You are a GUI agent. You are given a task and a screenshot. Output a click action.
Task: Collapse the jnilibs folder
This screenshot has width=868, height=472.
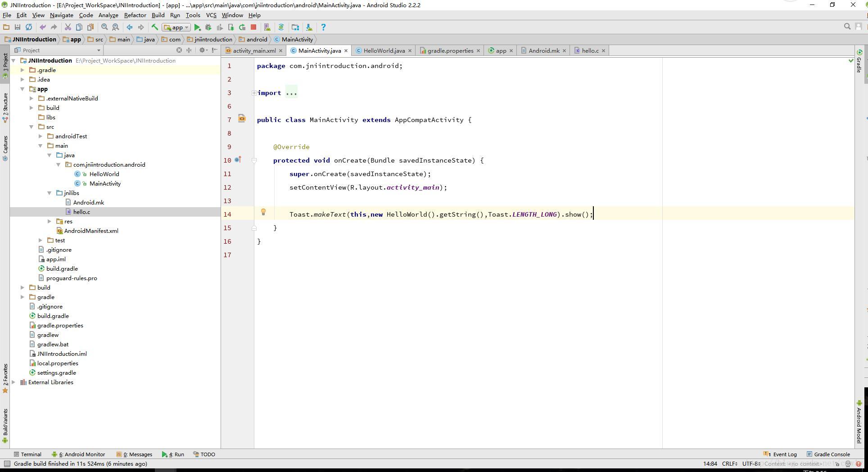tap(50, 193)
